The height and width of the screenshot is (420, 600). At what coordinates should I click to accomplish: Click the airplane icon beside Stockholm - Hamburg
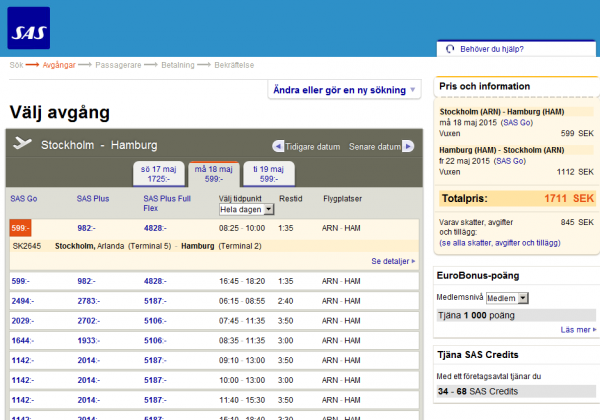point(22,145)
